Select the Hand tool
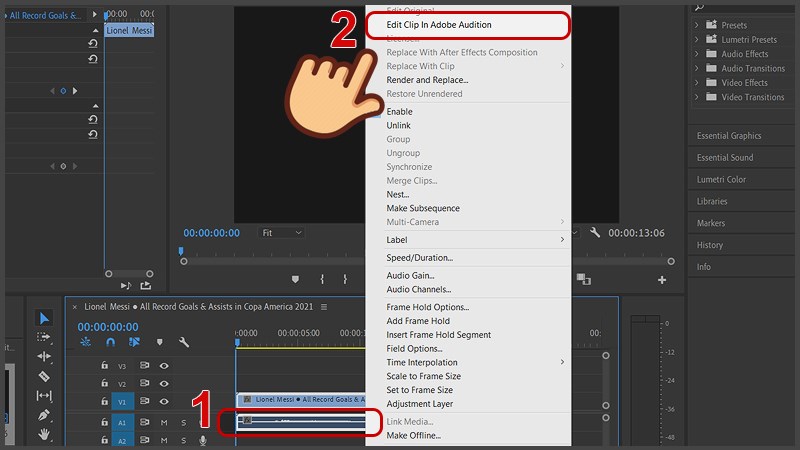The height and width of the screenshot is (450, 800). pos(44,434)
